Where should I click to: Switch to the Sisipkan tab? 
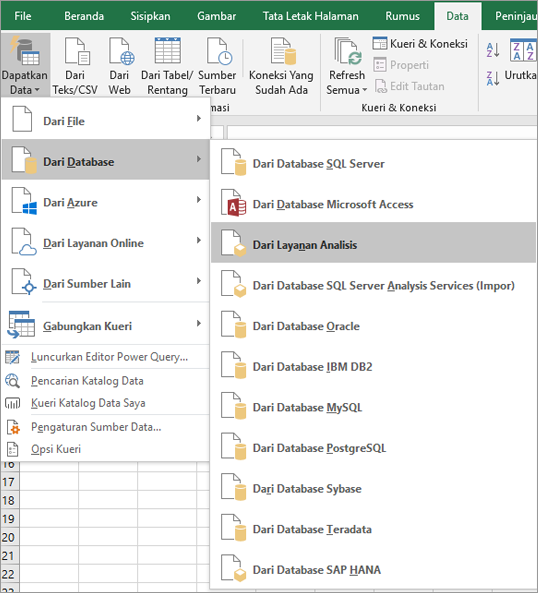tap(150, 16)
